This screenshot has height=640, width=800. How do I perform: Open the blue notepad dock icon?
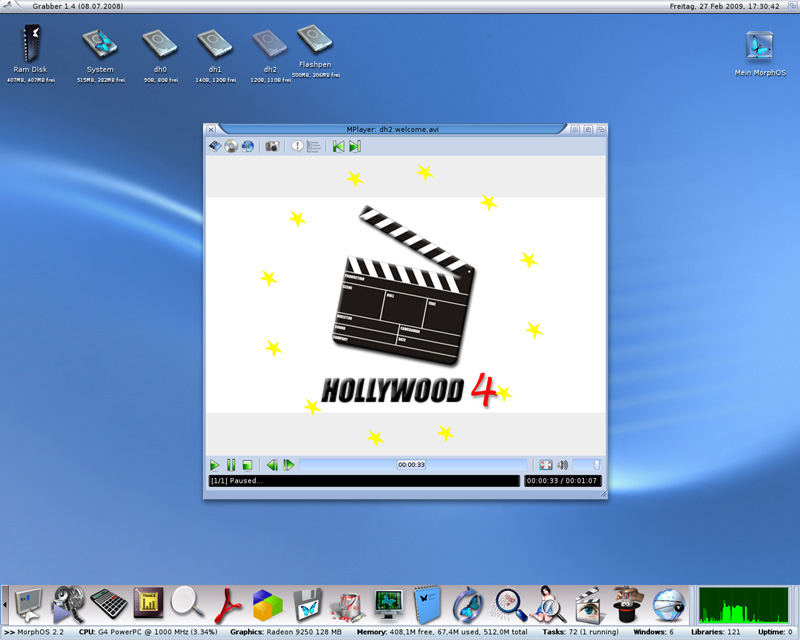[x=428, y=605]
